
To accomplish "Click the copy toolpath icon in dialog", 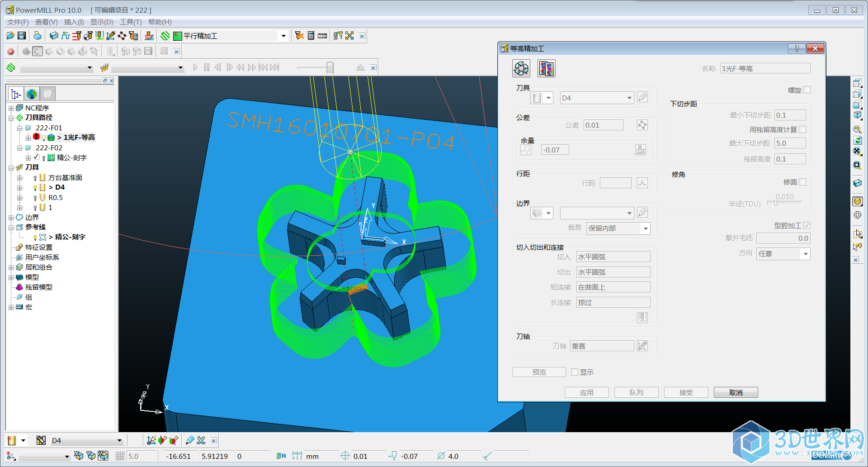I will pos(546,68).
